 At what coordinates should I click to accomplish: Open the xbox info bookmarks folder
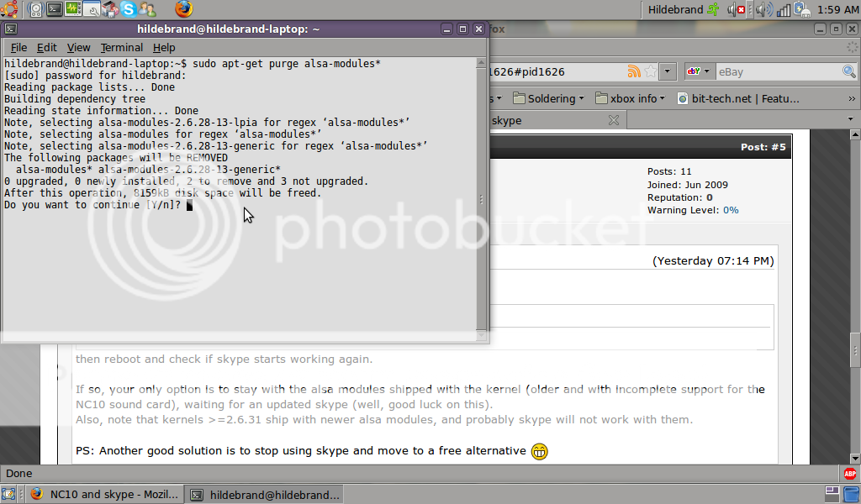point(630,99)
